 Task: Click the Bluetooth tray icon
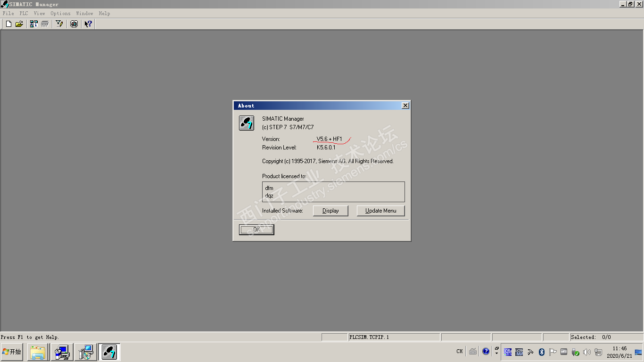(542, 352)
